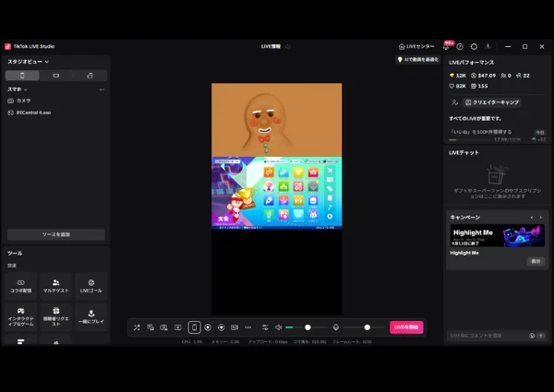Click the LIVE情報 title at top center
Viewport: 554px width, 392px height.
tap(271, 46)
